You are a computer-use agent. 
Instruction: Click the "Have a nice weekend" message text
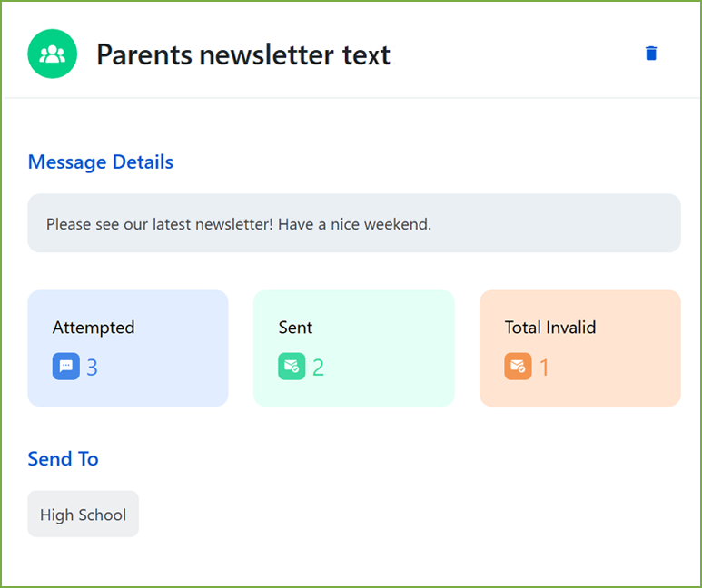(354, 224)
